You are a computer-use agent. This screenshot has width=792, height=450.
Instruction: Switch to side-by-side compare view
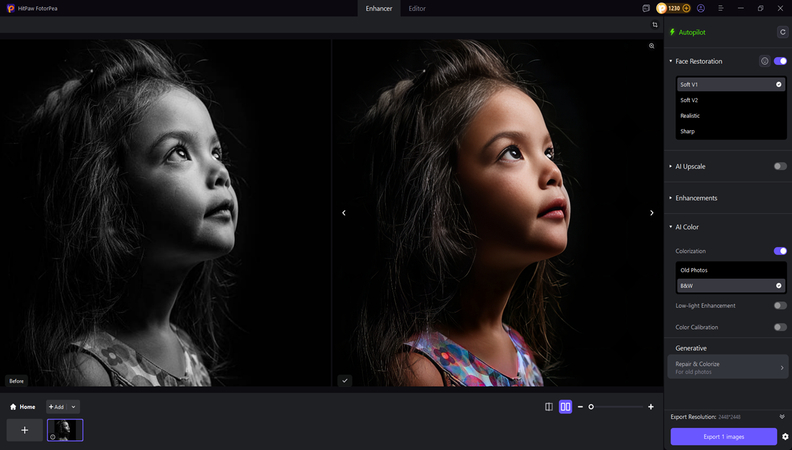tap(565, 407)
